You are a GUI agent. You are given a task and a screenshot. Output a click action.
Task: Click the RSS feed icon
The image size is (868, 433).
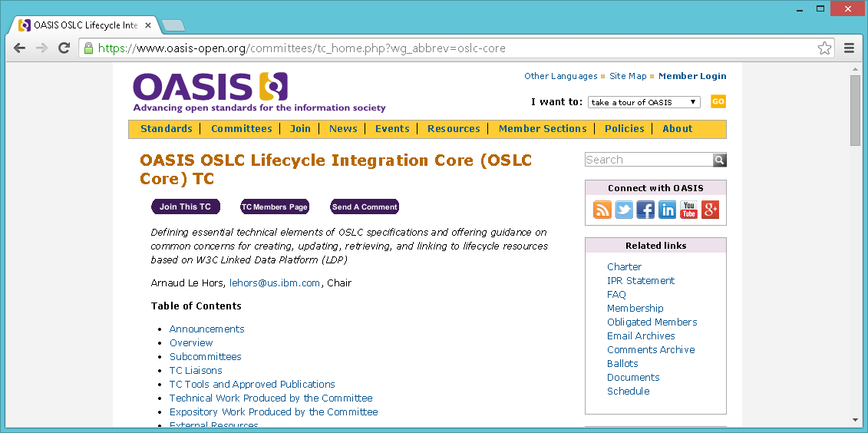point(602,210)
